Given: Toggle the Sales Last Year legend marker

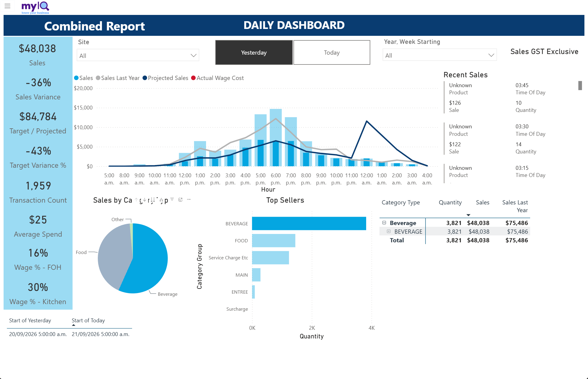Looking at the screenshot, I should [98, 78].
